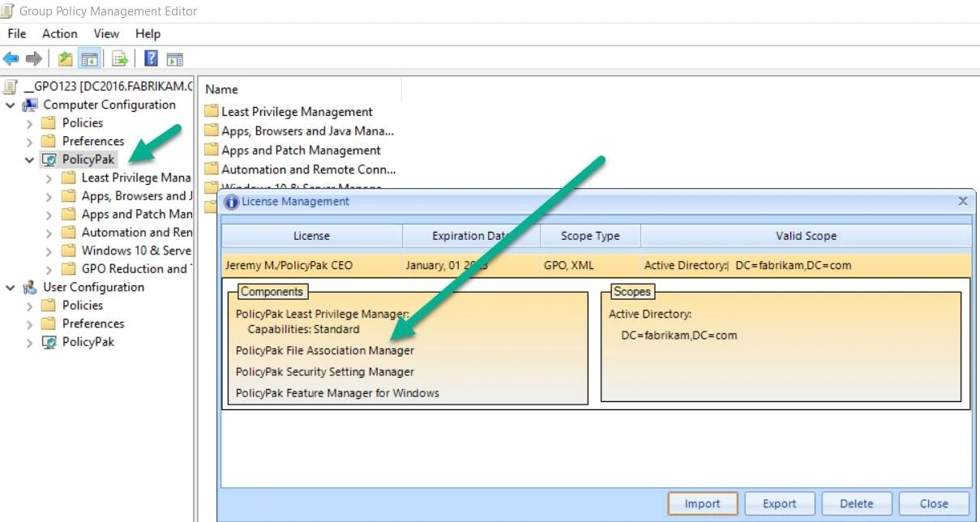The height and width of the screenshot is (522, 980).
Task: Expand Policies under Computer Configuration
Action: (30, 123)
